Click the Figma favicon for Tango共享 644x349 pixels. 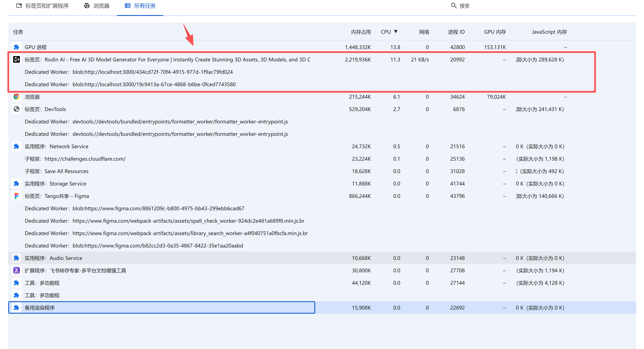click(x=17, y=196)
